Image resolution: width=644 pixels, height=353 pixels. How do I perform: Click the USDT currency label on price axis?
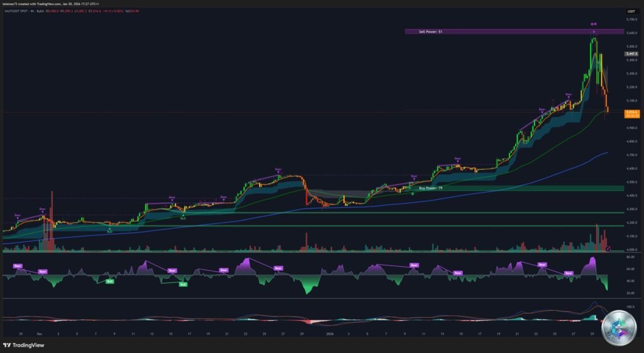(x=631, y=11)
